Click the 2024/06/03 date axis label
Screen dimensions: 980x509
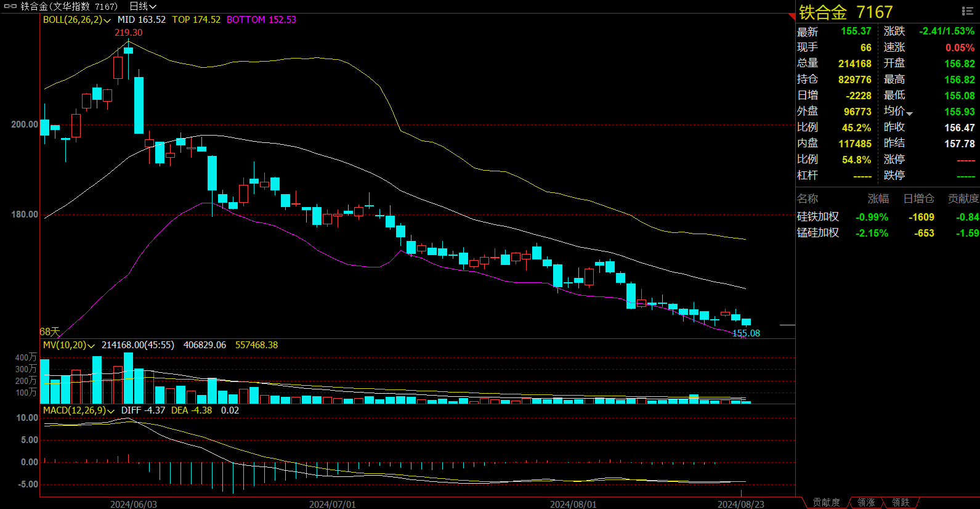tap(134, 504)
